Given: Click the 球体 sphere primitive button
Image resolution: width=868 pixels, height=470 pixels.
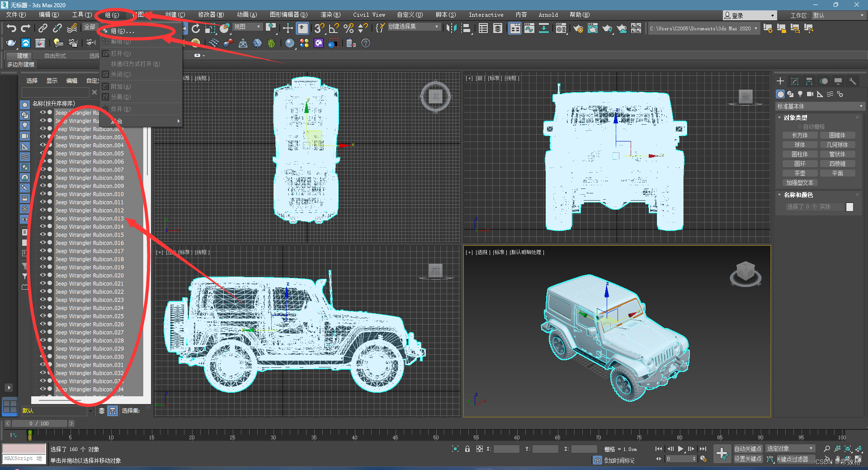Looking at the screenshot, I should [800, 145].
